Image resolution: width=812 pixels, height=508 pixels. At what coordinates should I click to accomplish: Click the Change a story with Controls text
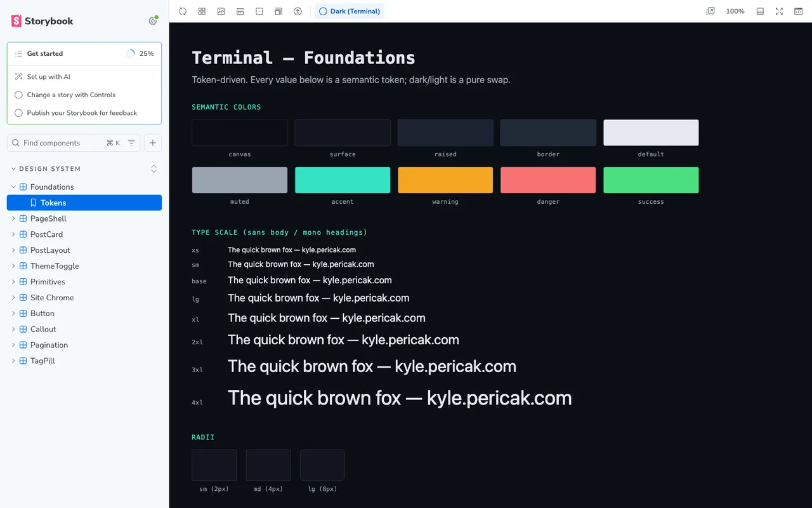pyautogui.click(x=71, y=95)
